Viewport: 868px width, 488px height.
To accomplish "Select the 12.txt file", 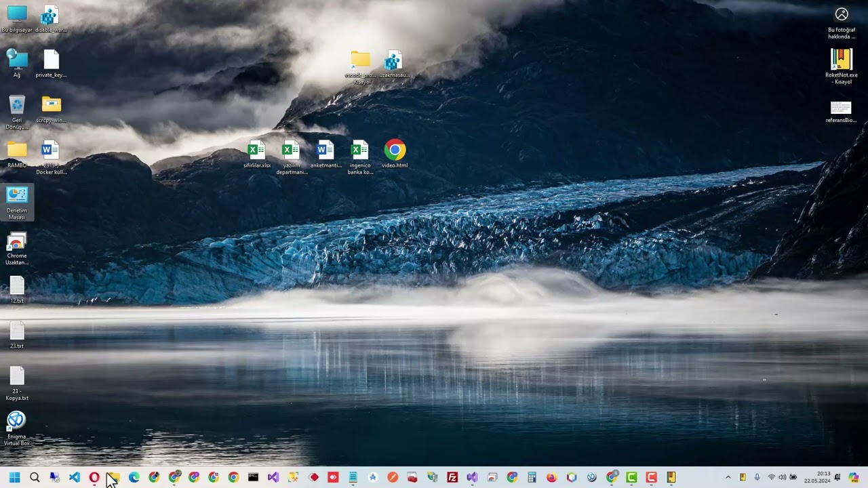I will (17, 289).
